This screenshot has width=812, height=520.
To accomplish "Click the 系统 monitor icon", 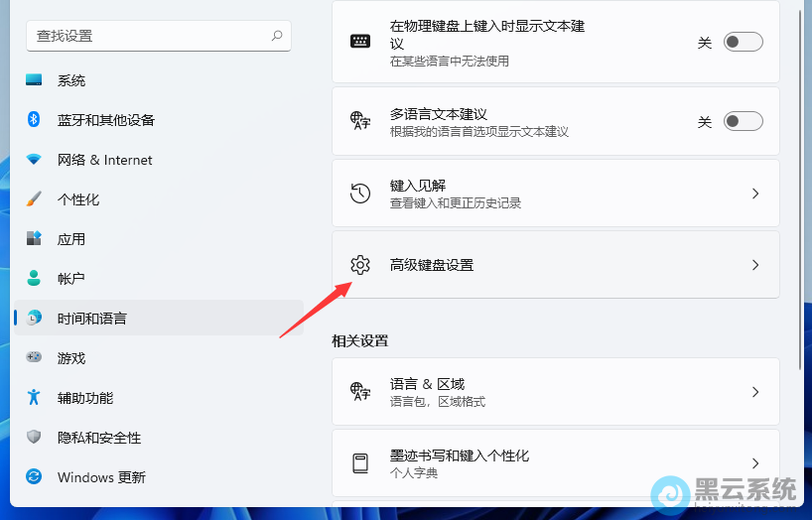I will click(34, 80).
